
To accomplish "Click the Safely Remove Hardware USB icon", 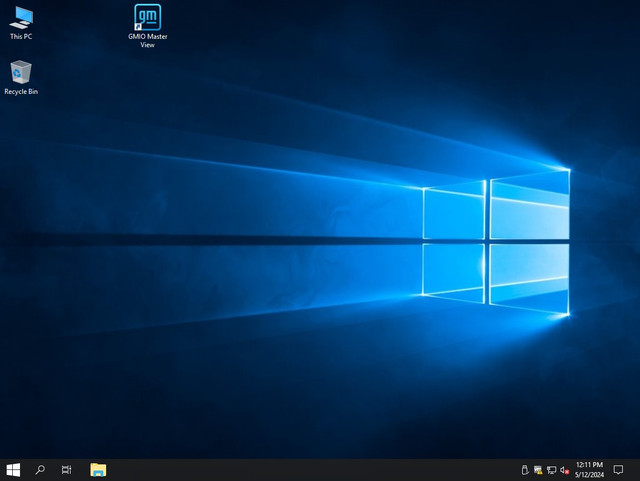I will [x=525, y=470].
